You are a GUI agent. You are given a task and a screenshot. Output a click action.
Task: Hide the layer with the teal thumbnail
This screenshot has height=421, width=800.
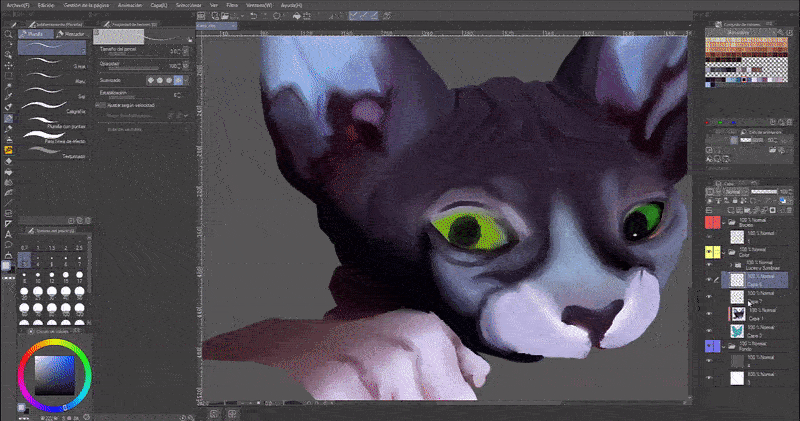(x=709, y=330)
